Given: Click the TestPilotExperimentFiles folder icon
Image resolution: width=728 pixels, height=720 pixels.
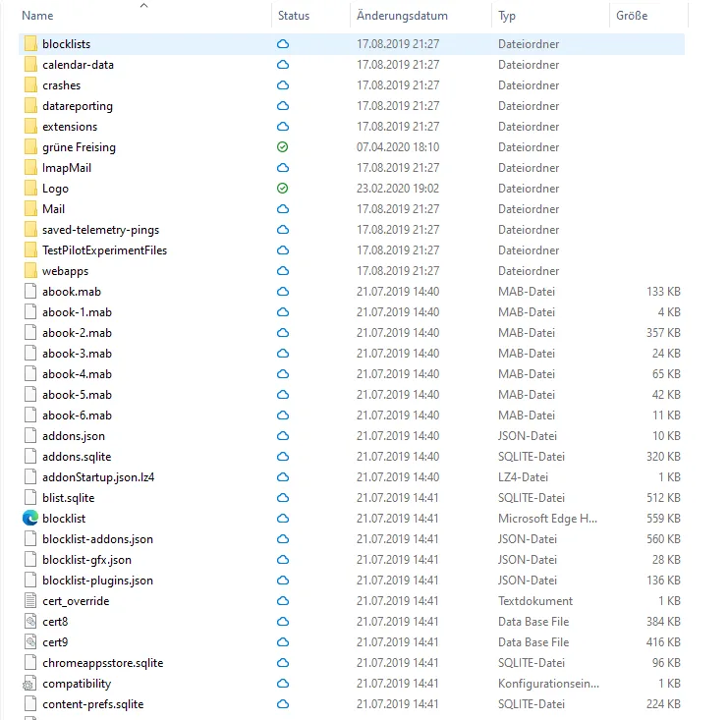Looking at the screenshot, I should pos(30,250).
